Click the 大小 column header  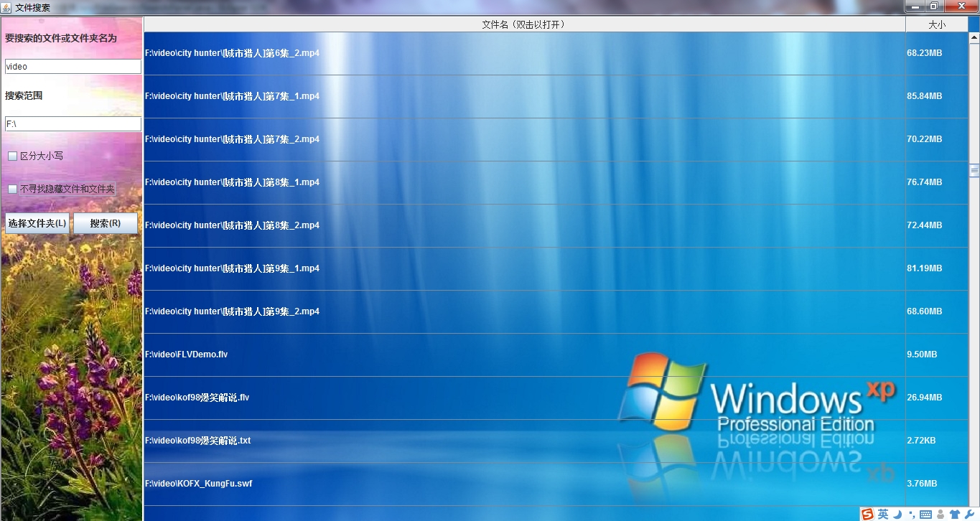click(937, 24)
